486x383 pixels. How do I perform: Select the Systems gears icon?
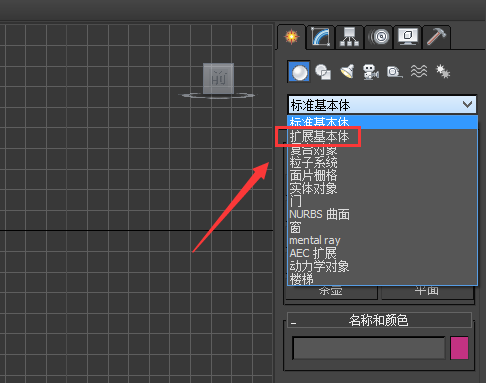tap(443, 71)
